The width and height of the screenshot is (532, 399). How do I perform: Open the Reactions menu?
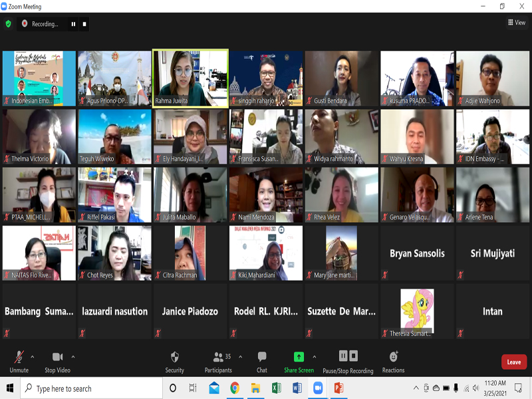393,360
